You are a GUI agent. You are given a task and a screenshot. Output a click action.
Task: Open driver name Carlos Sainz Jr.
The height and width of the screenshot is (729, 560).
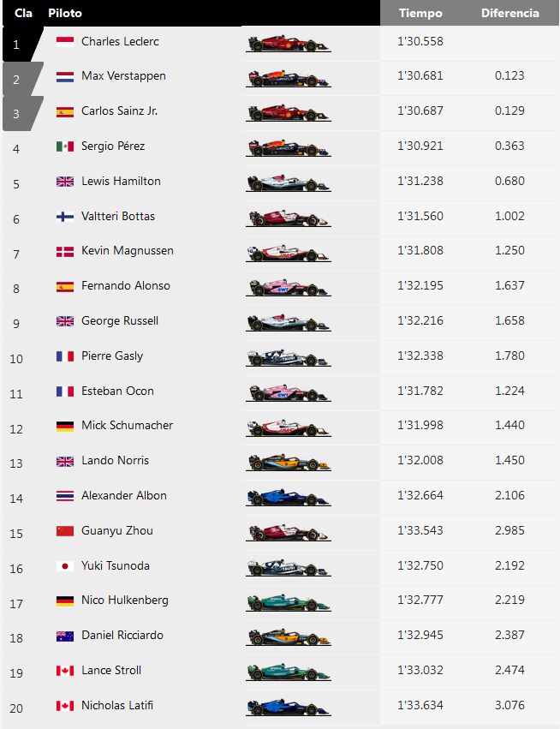pyautogui.click(x=119, y=111)
